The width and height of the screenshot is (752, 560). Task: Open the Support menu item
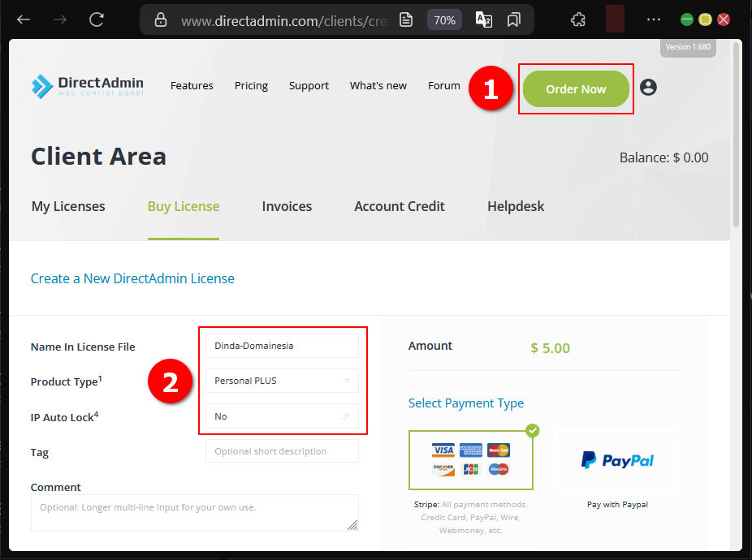coord(309,86)
